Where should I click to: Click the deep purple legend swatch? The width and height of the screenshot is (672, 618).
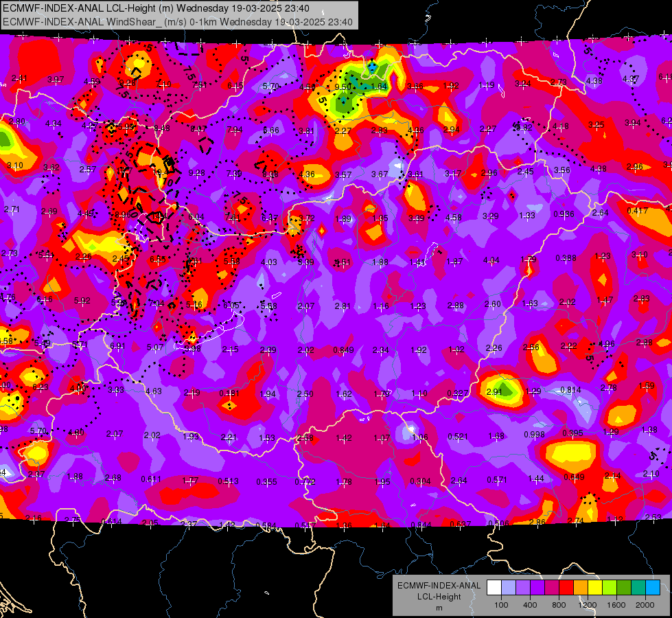pos(537,588)
